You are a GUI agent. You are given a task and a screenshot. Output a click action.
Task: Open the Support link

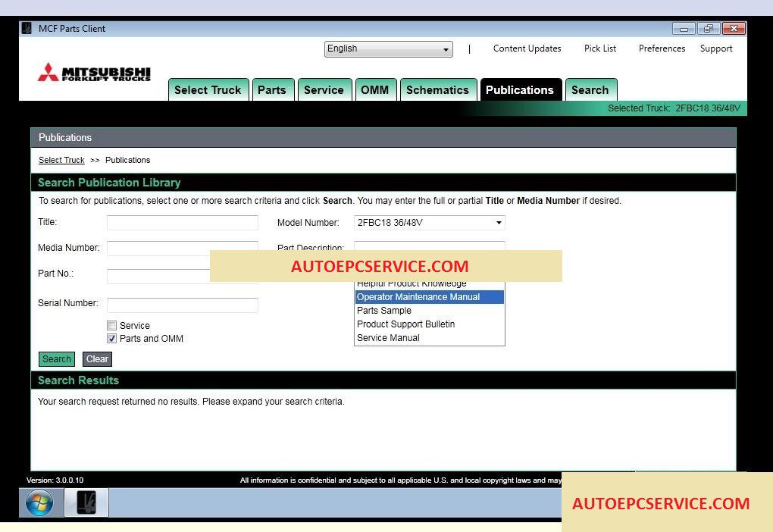pos(716,49)
